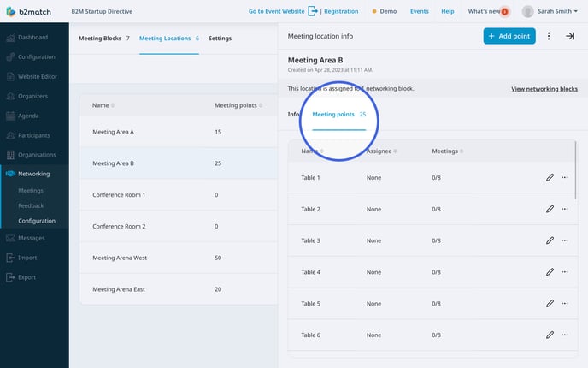This screenshot has width=588, height=368.
Task: Open the Settings tab
Action: (x=220, y=39)
